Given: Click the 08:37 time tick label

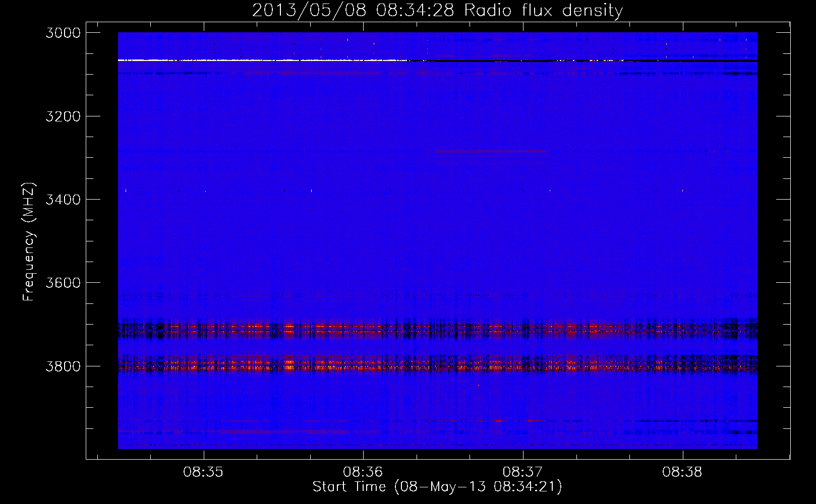Looking at the screenshot, I should click(523, 472).
